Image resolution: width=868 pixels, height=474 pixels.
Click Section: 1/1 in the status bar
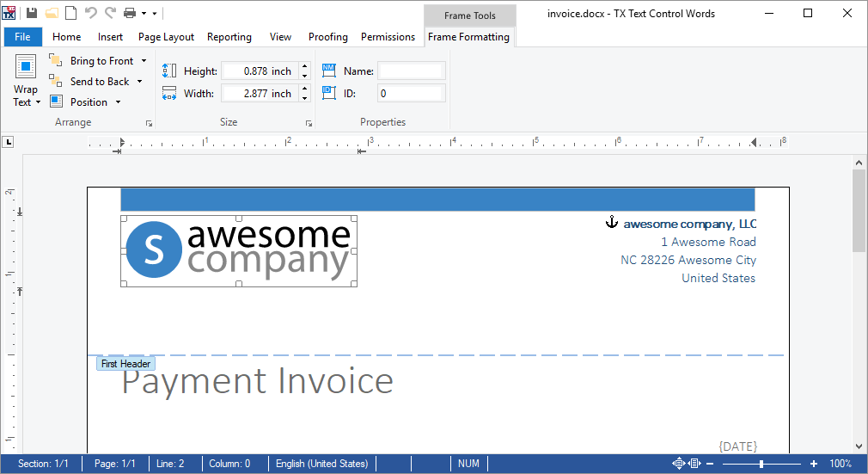click(43, 464)
